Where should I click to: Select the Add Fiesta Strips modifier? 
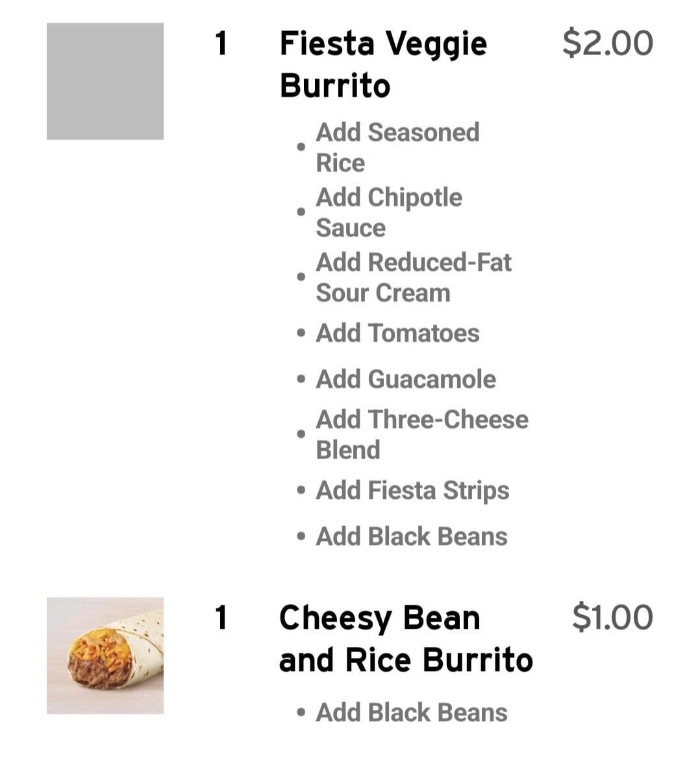(412, 490)
